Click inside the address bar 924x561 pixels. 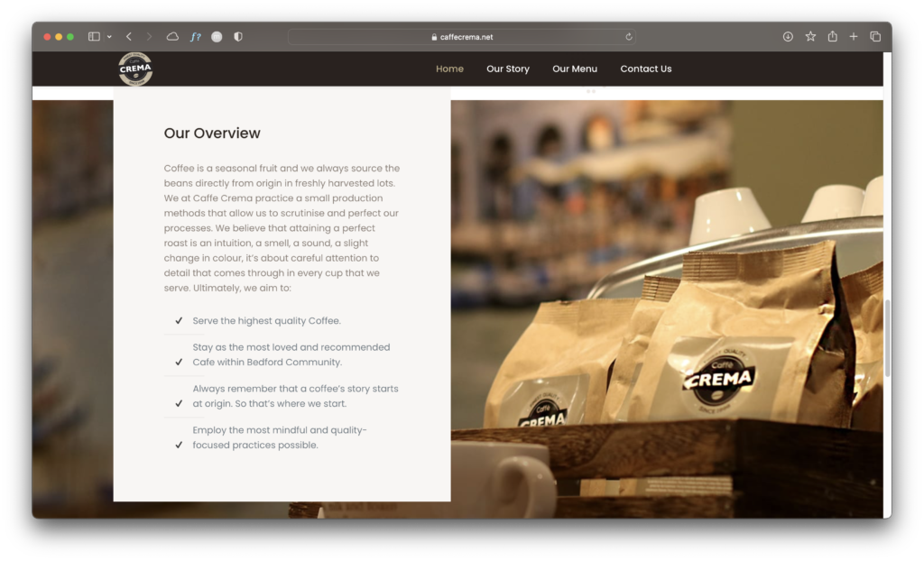pos(462,36)
